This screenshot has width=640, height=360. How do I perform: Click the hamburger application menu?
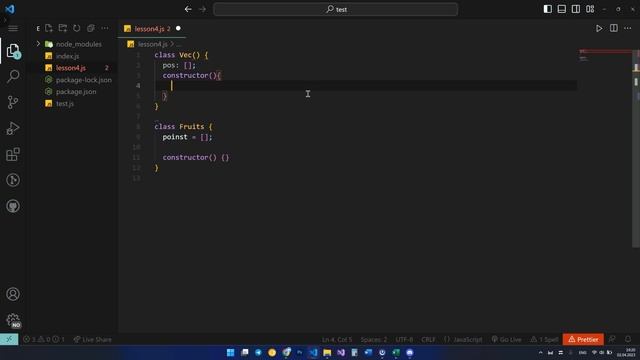(x=13, y=28)
